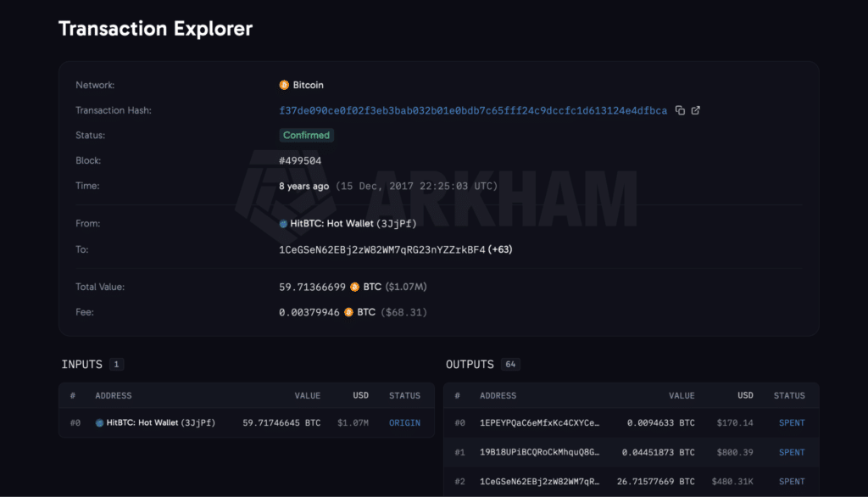Select block number #499504

click(x=300, y=160)
